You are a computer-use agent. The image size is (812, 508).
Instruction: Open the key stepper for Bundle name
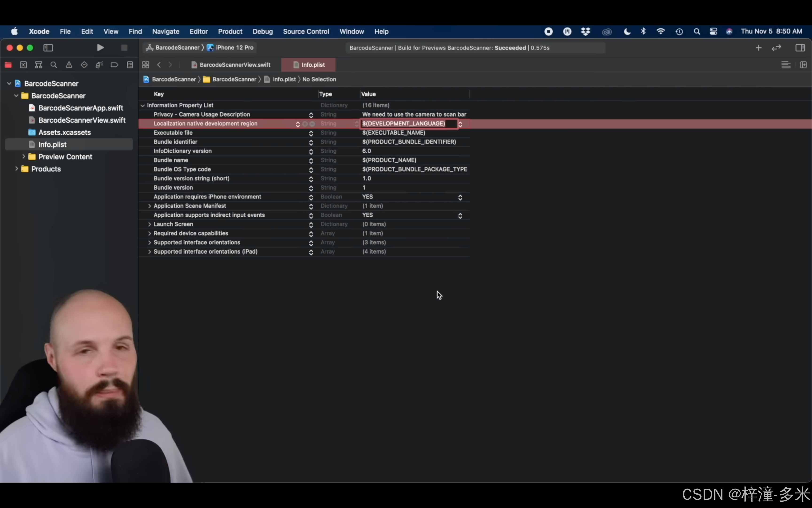(311, 161)
